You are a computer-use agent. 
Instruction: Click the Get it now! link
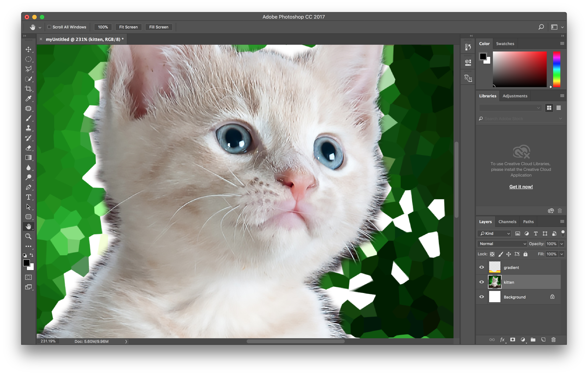521,187
